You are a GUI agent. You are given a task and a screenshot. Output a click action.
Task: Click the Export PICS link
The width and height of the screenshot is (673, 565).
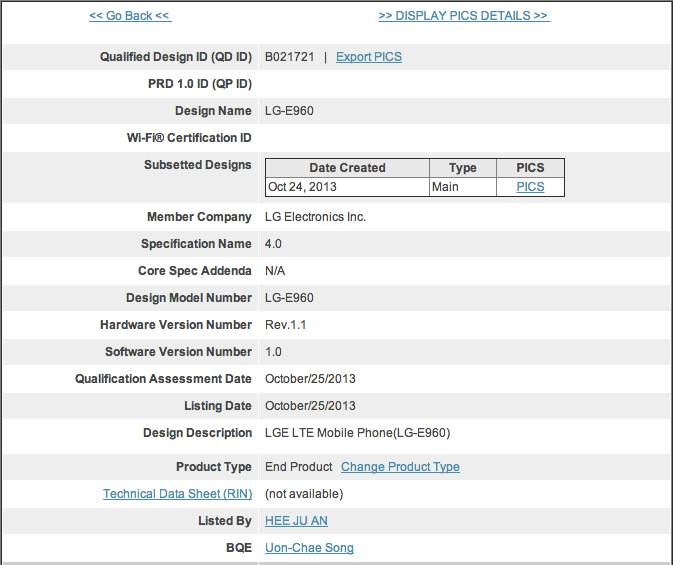[368, 57]
